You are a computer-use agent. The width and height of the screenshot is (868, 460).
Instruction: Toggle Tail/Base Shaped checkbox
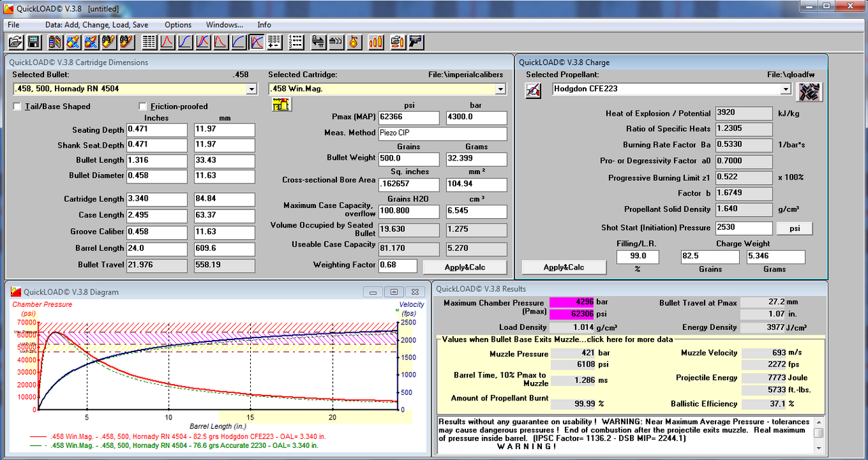pos(17,106)
